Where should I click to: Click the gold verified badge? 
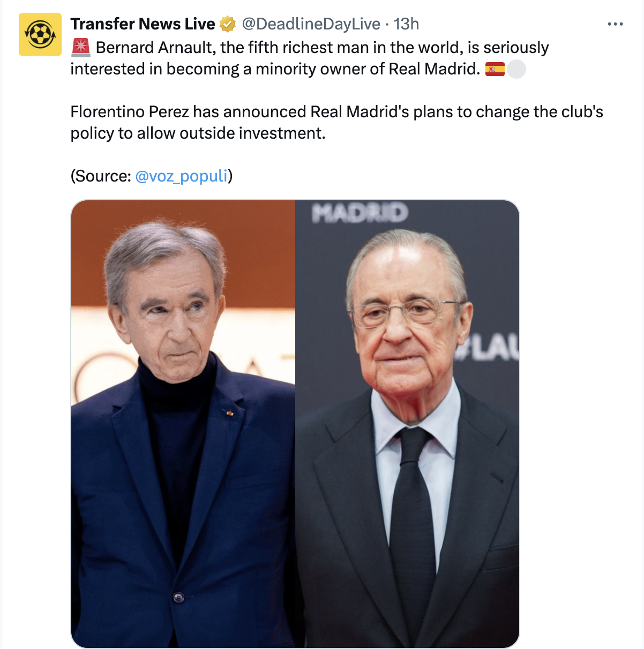pos(228,24)
